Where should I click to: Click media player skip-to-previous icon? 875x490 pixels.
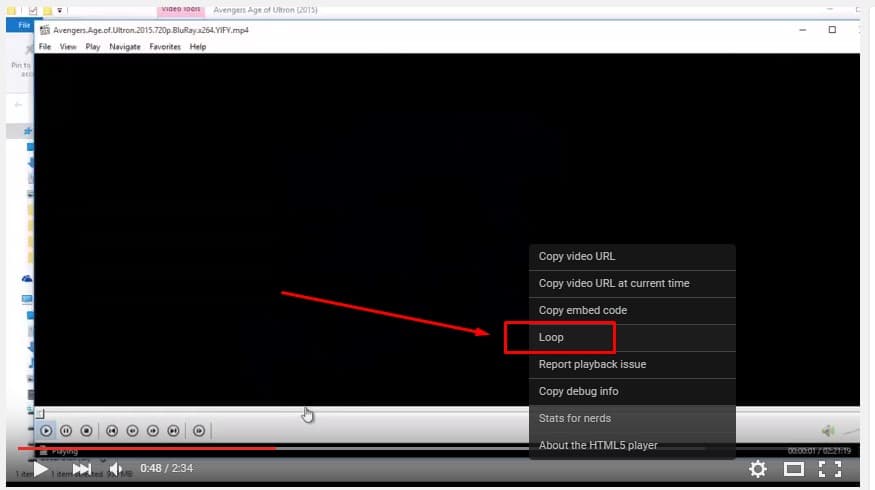[112, 431]
